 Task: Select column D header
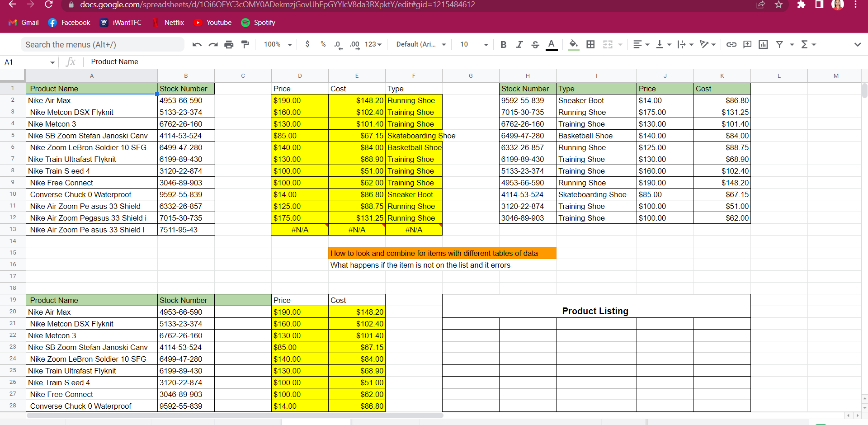tap(300, 76)
